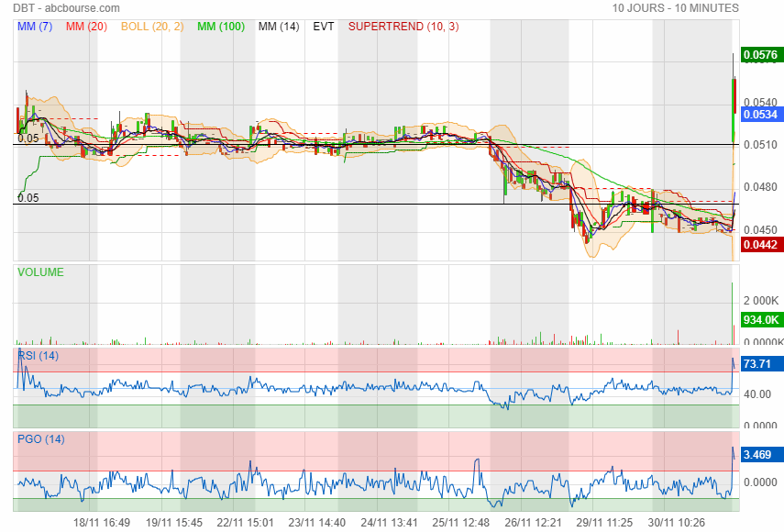Select the 73.71 RSI value tag
Image resolution: width=784 pixels, height=532 pixels.
761,363
